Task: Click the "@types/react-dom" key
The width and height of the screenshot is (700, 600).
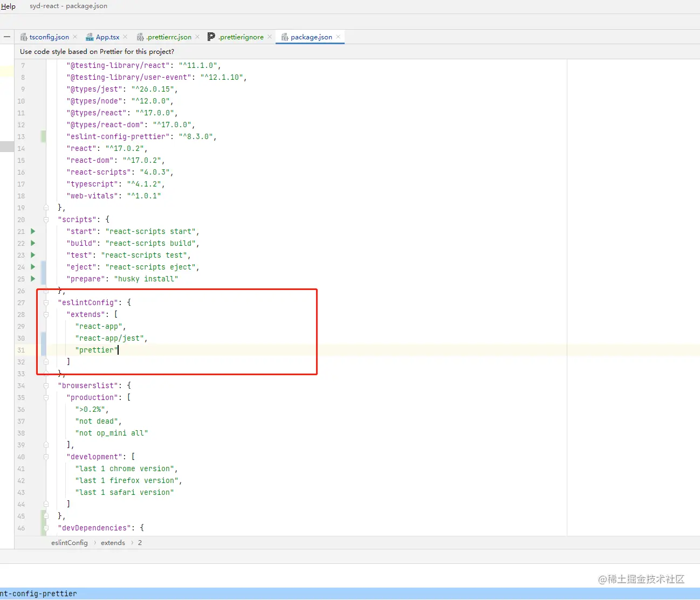Action: [105, 125]
